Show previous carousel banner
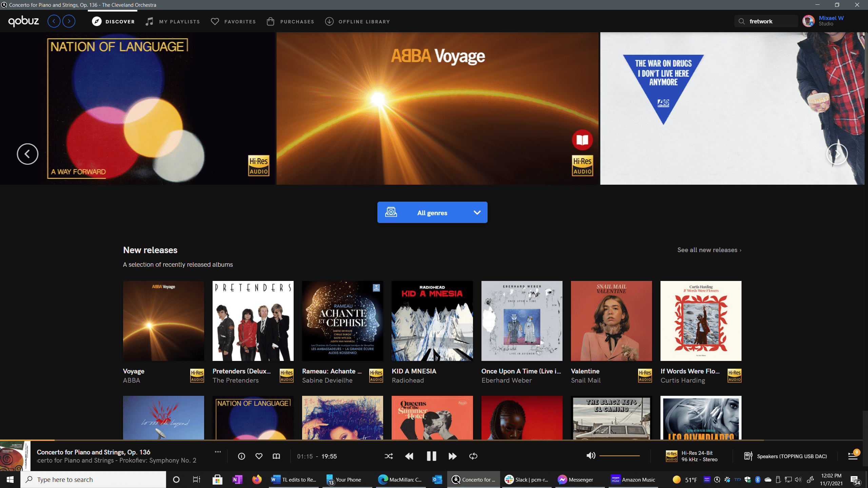 (27, 154)
